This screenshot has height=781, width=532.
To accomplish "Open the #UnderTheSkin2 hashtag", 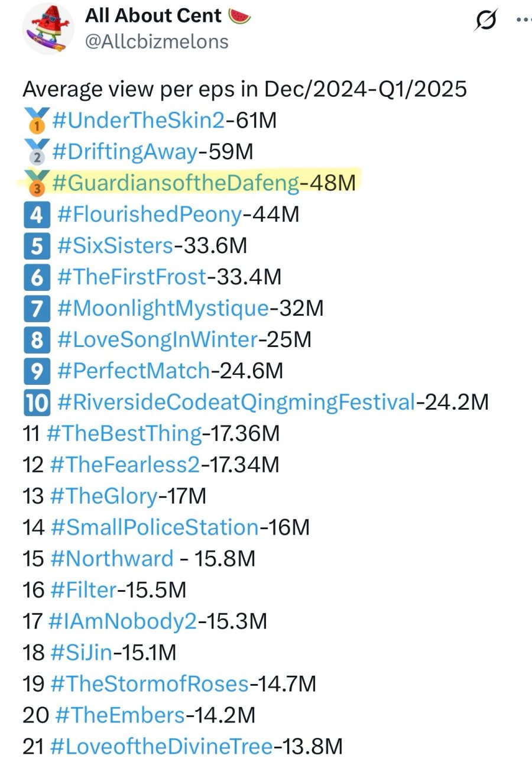I will click(x=138, y=121).
